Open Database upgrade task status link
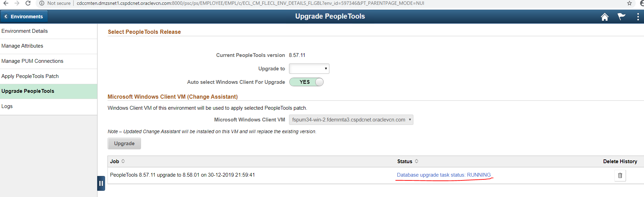The image size is (644, 197). 444,175
